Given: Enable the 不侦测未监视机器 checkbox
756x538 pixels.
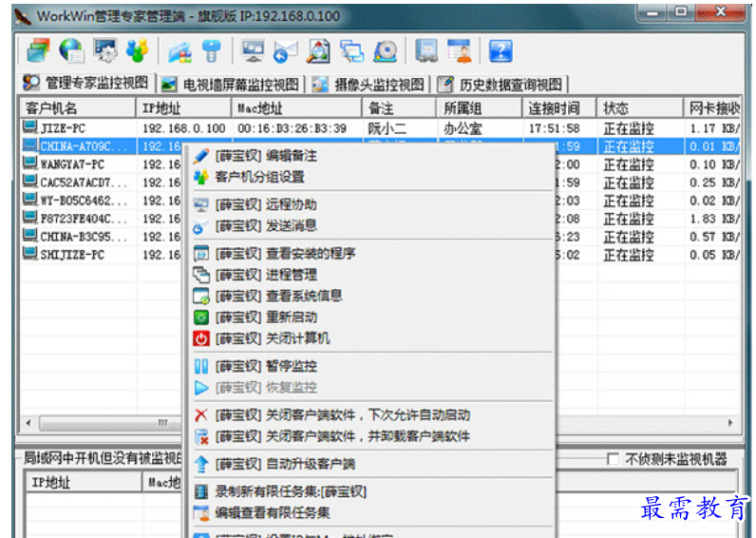Looking at the screenshot, I should click(x=613, y=459).
